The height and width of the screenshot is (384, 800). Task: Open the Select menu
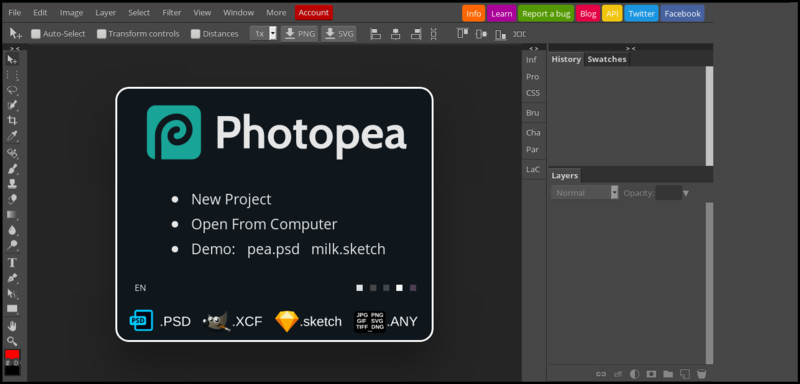coord(139,13)
